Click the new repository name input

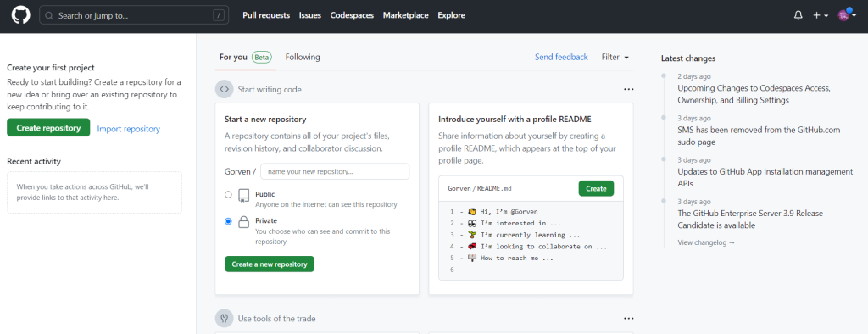coord(335,172)
